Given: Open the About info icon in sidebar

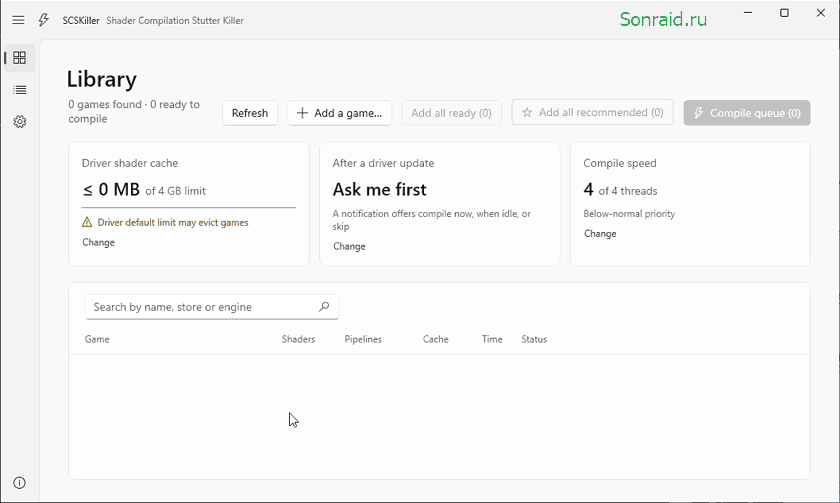Looking at the screenshot, I should (19, 483).
